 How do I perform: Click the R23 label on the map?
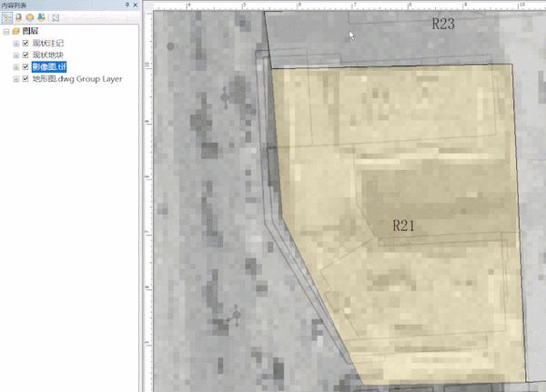point(443,24)
